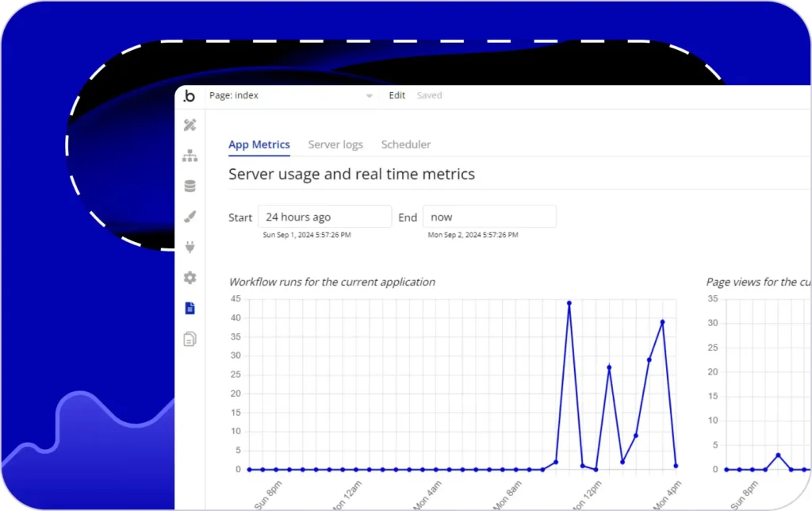
Task: Open the Styles paintbrush icon in sidebar
Action: coord(190,217)
